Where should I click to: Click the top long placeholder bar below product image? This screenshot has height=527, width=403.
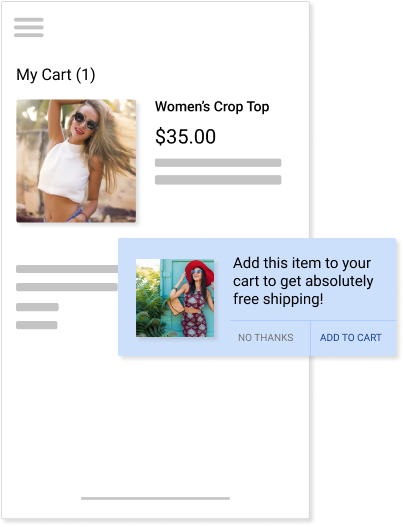click(x=67, y=269)
